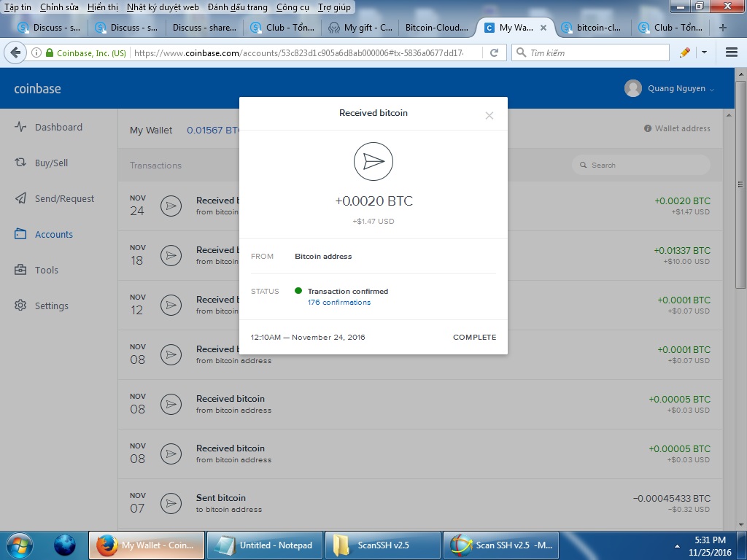Screen dimensions: 747x560
Task: Open Sent bitcoin transaction of Nov 07
Action: [420, 503]
